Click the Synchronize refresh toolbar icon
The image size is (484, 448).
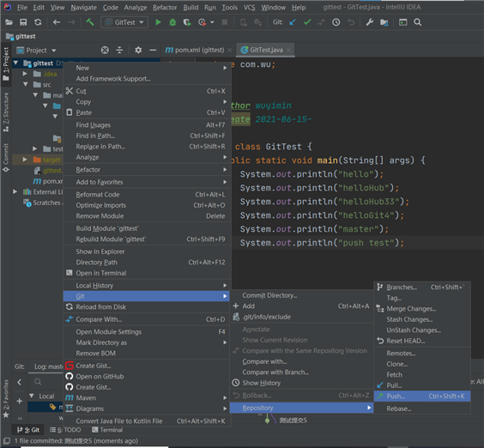pos(38,22)
